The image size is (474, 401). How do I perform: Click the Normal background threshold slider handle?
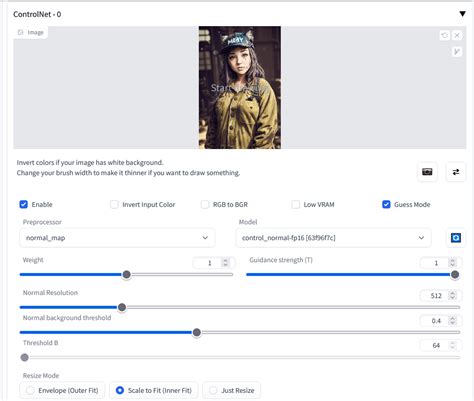coord(197,332)
